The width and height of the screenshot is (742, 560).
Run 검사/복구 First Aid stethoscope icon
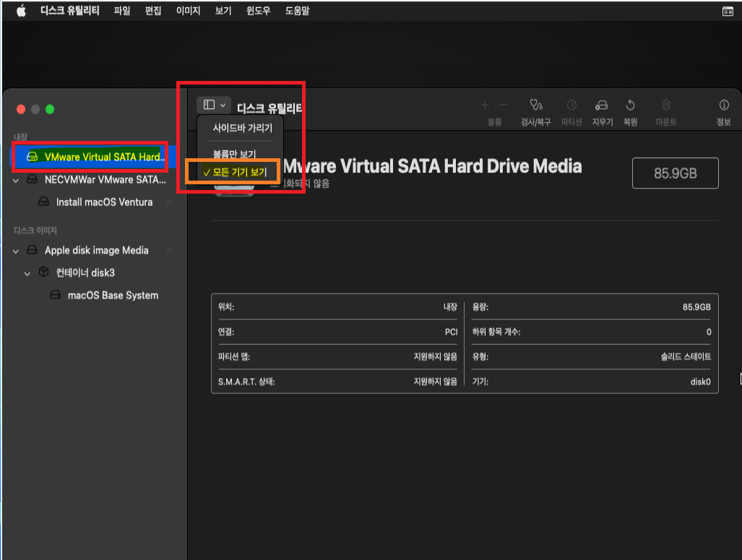(x=535, y=105)
